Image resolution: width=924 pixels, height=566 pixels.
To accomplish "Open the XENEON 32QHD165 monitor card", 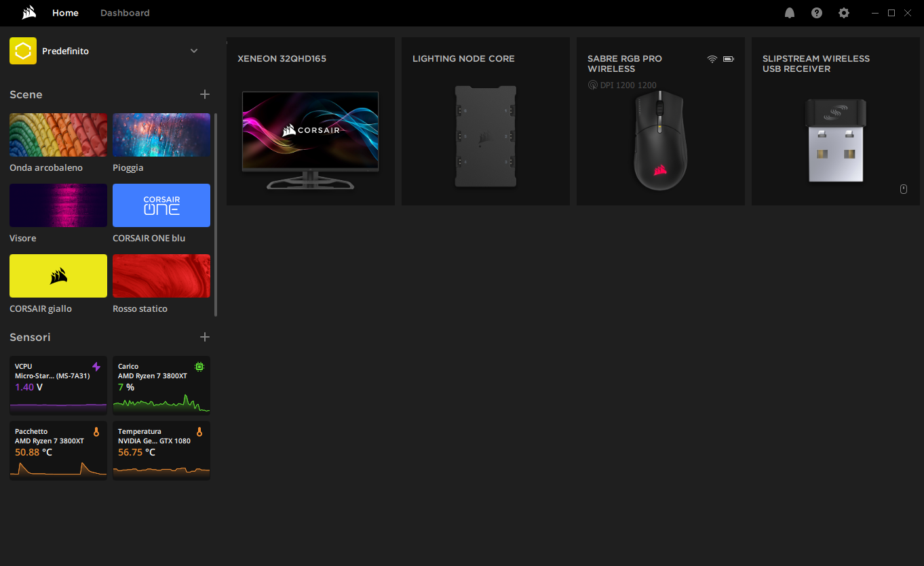I will click(311, 121).
